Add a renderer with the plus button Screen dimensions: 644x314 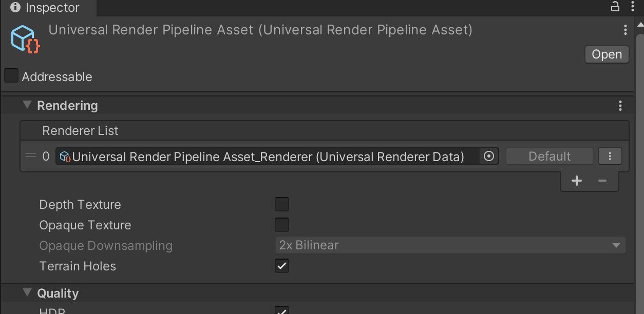tap(577, 181)
